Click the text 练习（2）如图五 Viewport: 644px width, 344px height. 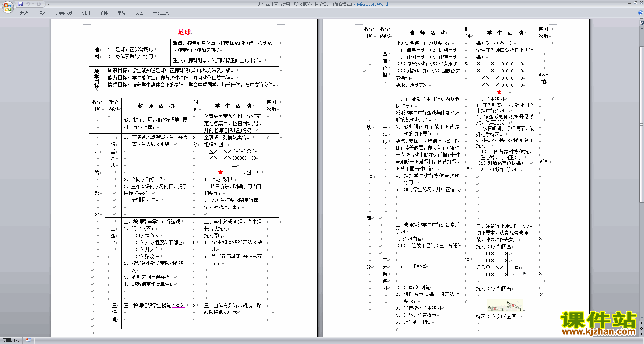click(x=494, y=289)
